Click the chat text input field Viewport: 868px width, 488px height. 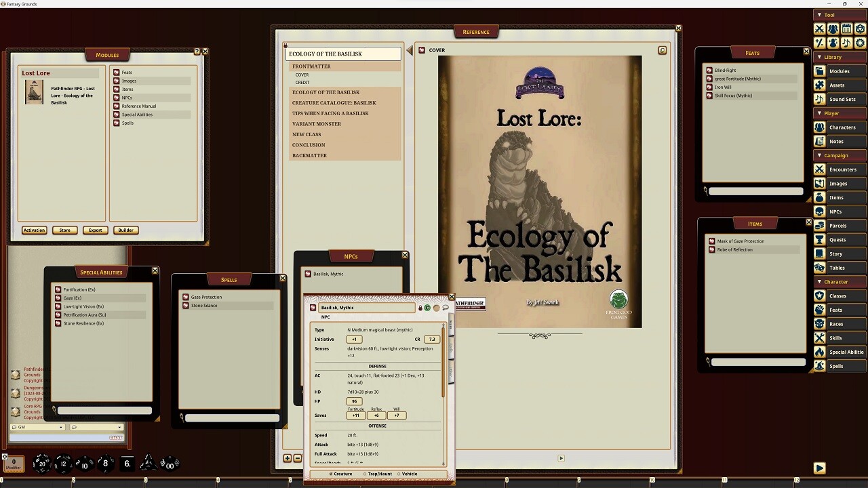54,438
